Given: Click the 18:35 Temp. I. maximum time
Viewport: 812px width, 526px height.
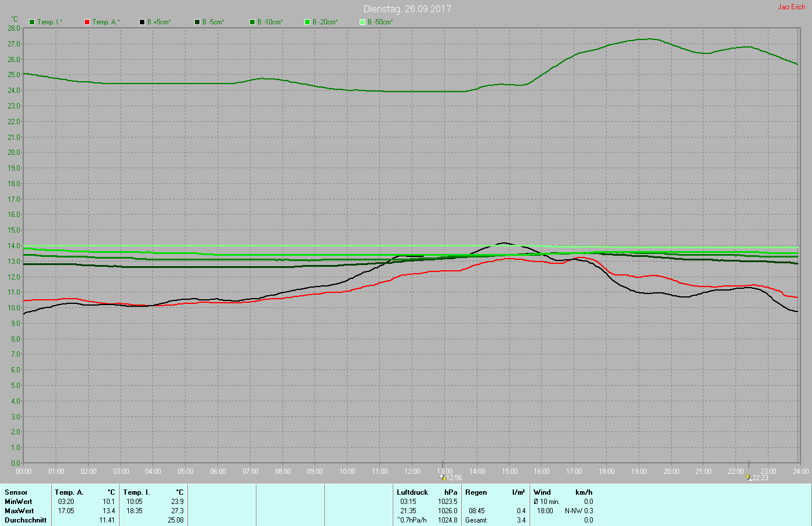Looking at the screenshot, I should 135,511.
